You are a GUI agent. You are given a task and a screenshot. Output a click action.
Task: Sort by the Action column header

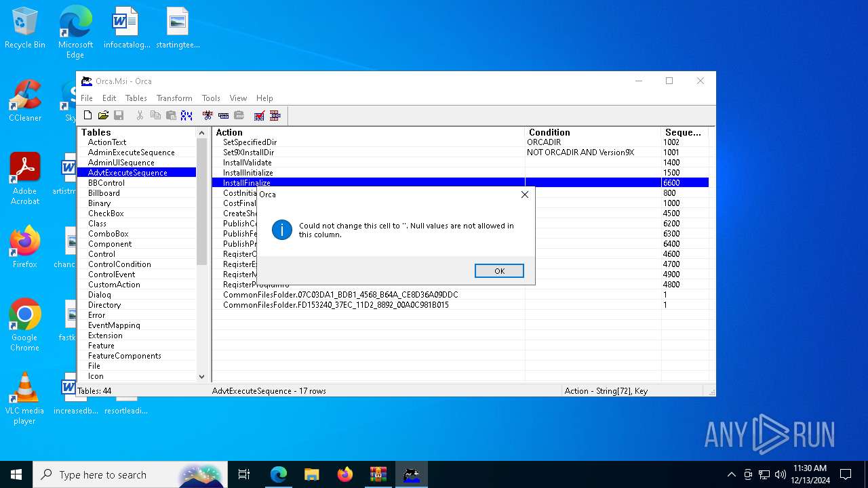point(368,132)
